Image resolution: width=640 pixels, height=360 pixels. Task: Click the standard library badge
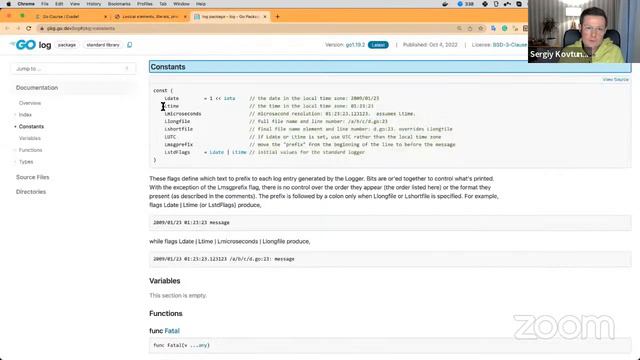pyautogui.click(x=103, y=45)
